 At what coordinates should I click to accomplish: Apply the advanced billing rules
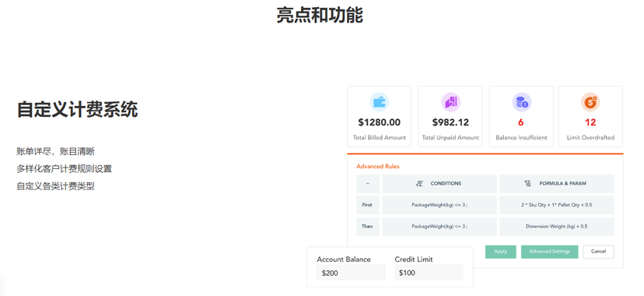(500, 252)
